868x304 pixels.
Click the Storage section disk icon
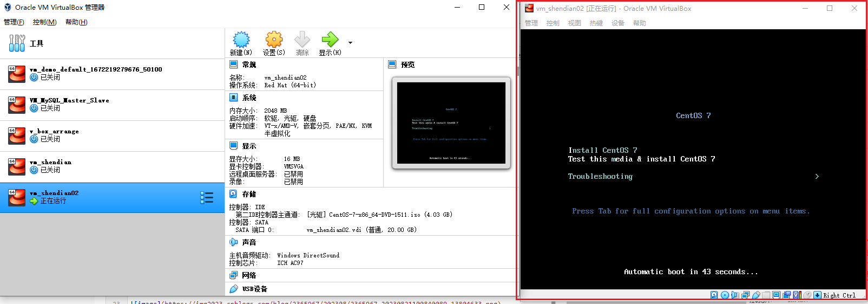(x=233, y=194)
